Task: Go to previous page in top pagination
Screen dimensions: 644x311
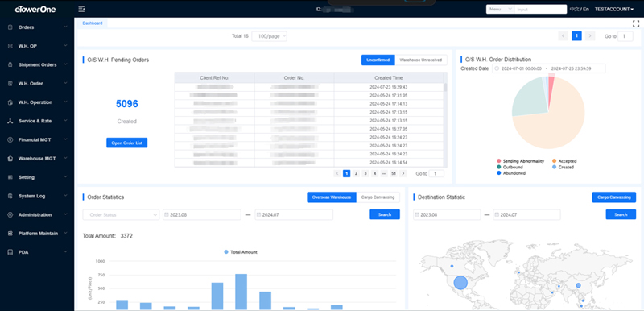Action: click(x=563, y=36)
